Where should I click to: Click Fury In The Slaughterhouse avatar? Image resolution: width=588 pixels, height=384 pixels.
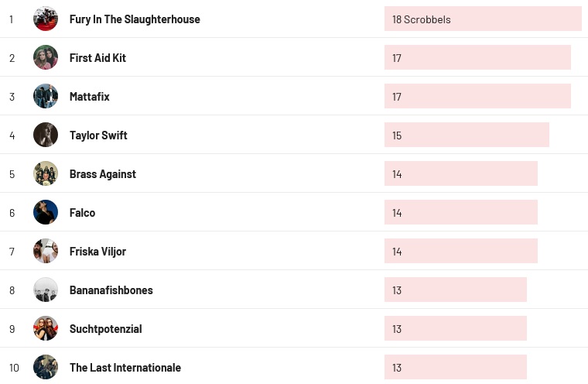coord(46,19)
